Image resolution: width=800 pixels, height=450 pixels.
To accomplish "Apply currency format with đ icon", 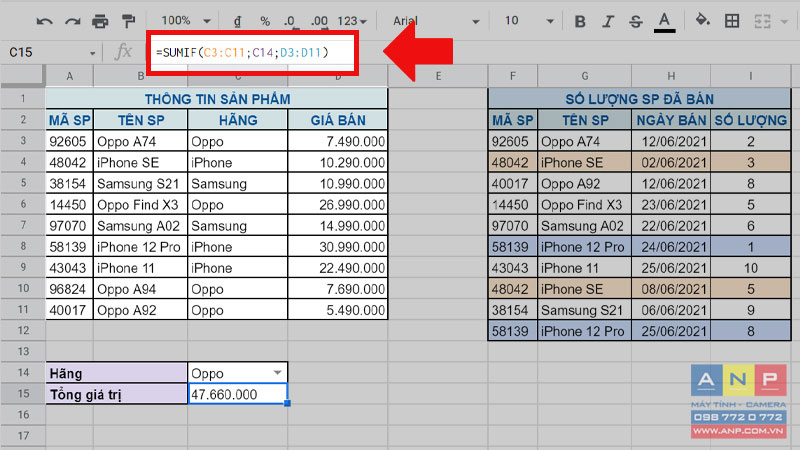I will pyautogui.click(x=237, y=21).
